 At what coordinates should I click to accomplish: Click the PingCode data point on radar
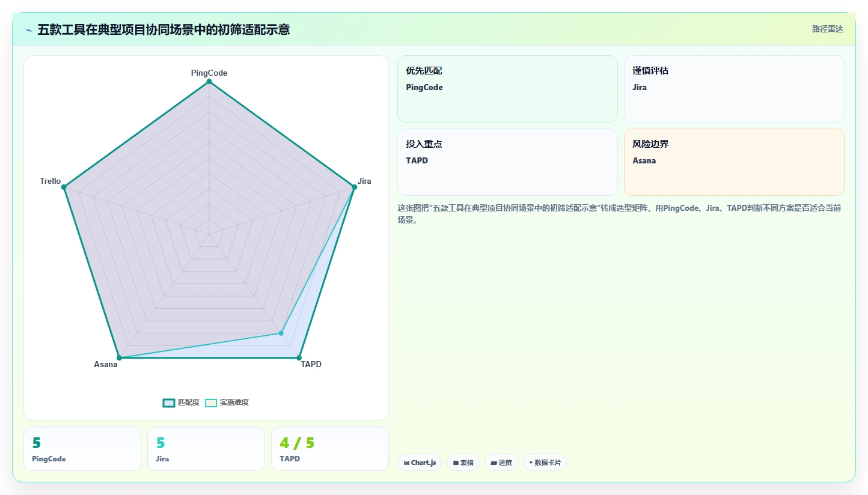point(209,82)
